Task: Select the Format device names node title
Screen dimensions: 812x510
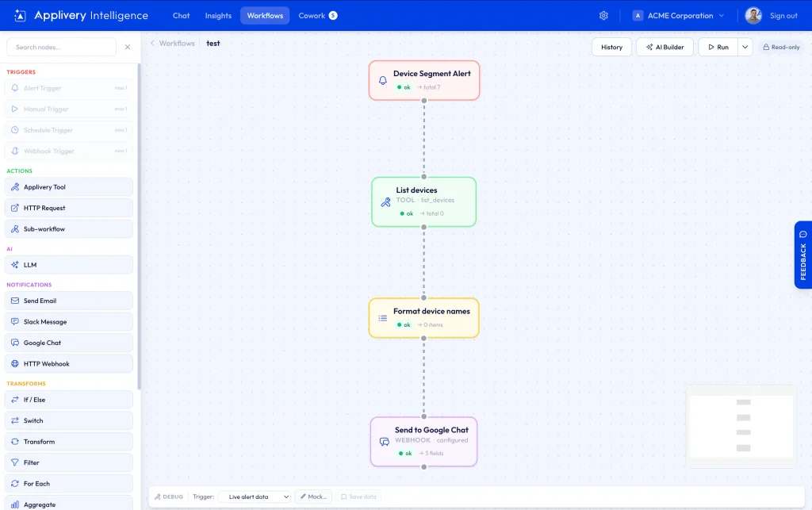Action: coord(431,311)
